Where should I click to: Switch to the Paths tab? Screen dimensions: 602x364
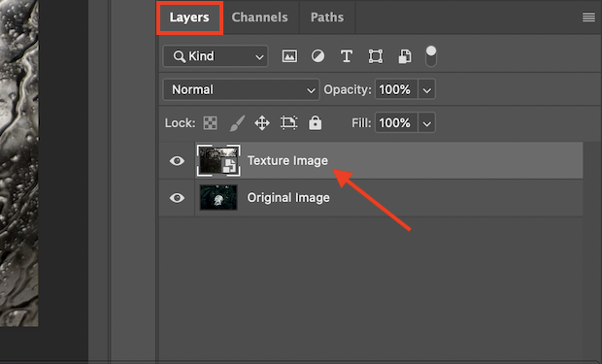pos(327,17)
